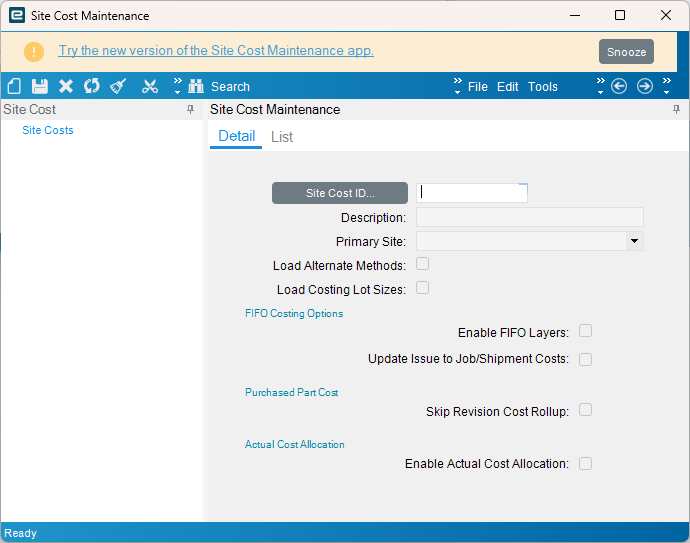Navigate back with the left arrow icon
The image size is (690, 543).
619,86
